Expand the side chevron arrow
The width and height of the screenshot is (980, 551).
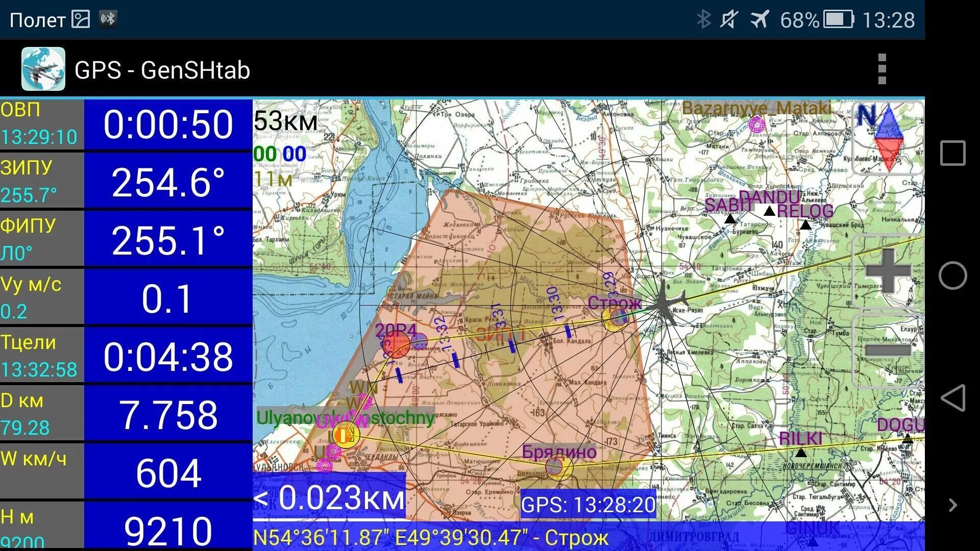(952, 505)
